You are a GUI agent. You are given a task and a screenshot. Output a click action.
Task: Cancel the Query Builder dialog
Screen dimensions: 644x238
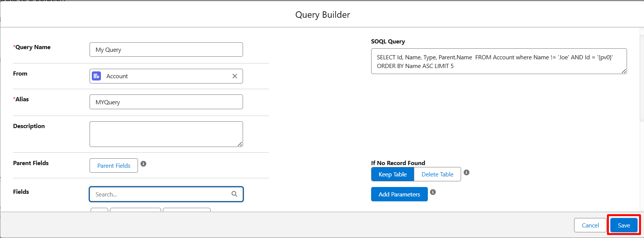(x=590, y=225)
